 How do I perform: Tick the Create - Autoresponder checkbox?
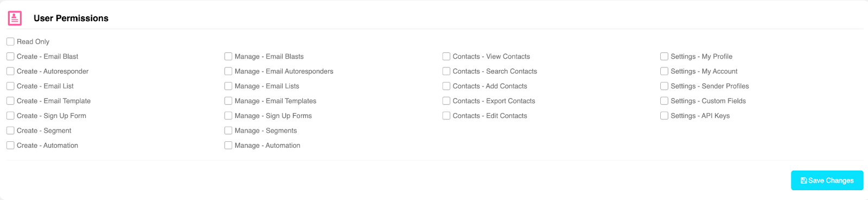[x=10, y=71]
